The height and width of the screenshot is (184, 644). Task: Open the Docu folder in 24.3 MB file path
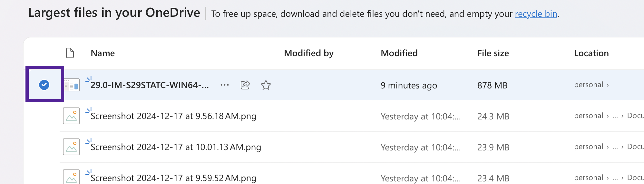tap(635, 116)
